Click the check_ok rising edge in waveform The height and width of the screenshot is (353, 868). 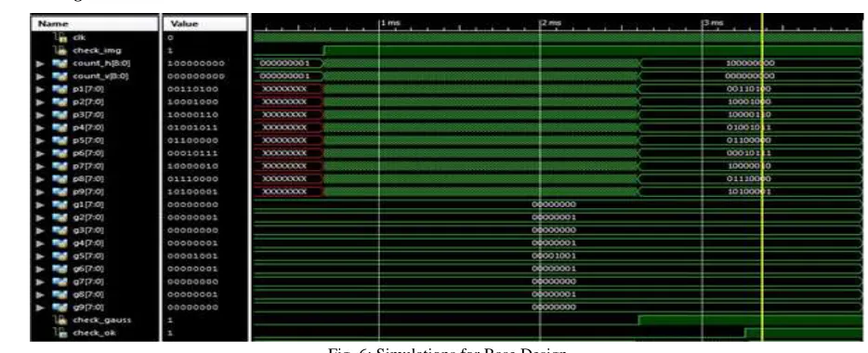pos(745,333)
